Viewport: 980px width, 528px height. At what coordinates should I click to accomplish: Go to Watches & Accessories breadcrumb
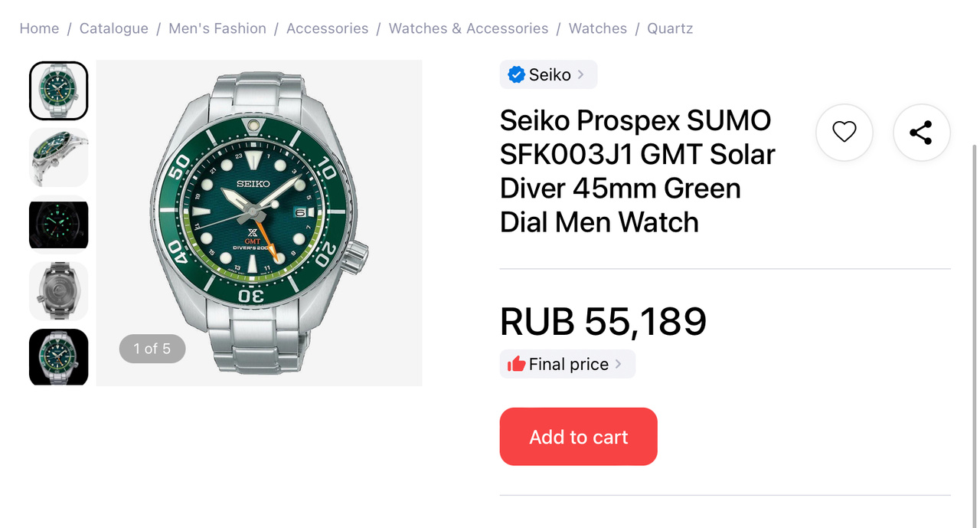469,28
